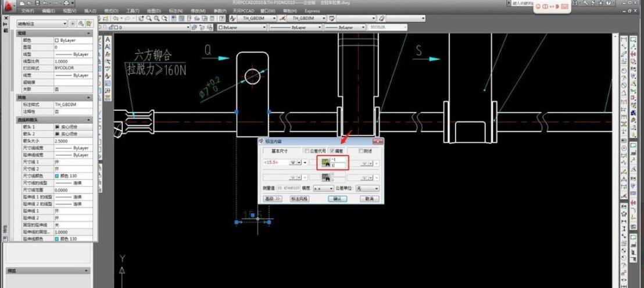Click the 线型比例 value 1.0000
Image resolution: width=644 pixels, height=288 pixels.
point(73,61)
